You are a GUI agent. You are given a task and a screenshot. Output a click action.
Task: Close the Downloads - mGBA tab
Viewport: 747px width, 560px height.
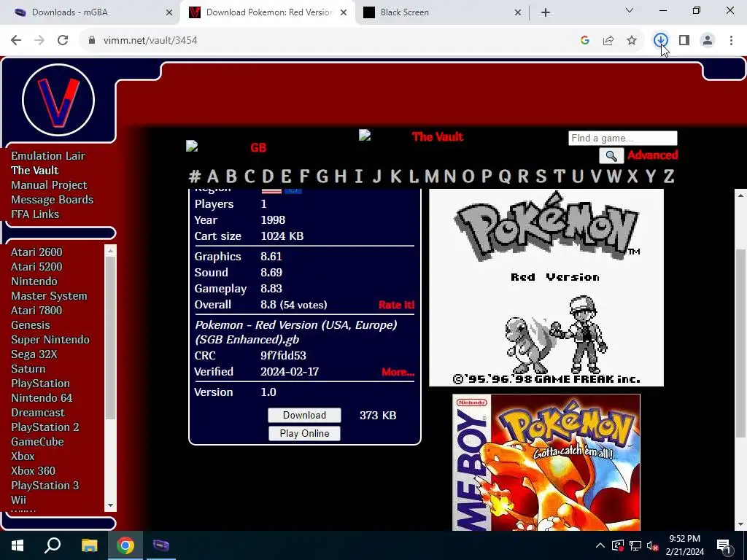tap(169, 12)
